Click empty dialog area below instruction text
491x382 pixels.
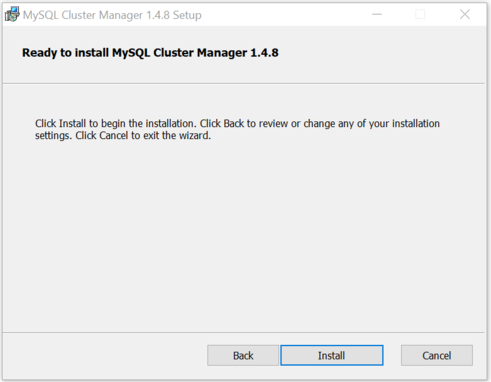(243, 233)
